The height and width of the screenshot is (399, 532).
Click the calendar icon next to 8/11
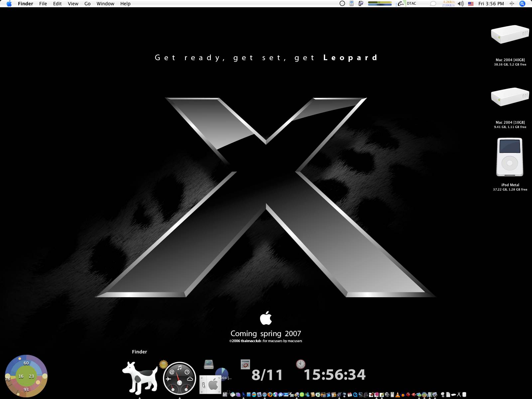coord(245,364)
